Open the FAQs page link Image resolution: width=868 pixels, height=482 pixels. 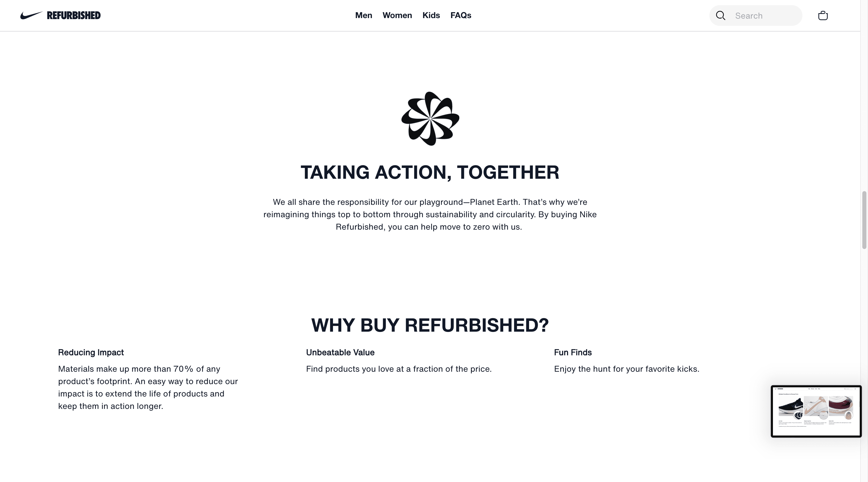(461, 15)
